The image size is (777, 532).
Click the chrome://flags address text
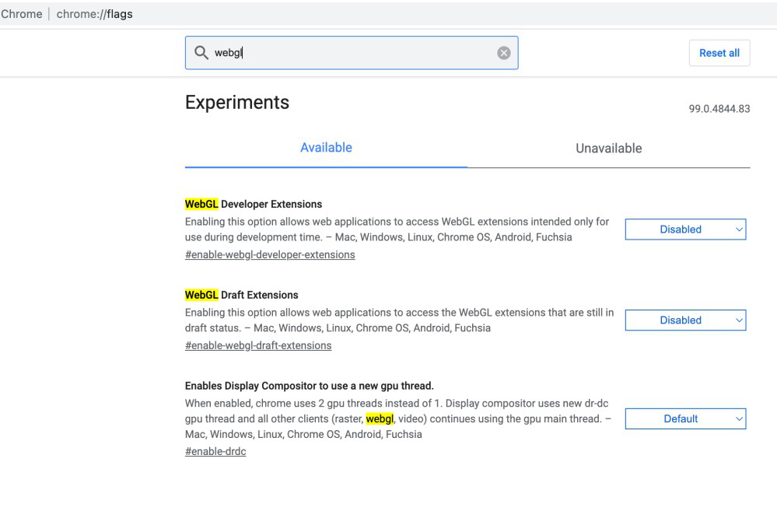(94, 14)
